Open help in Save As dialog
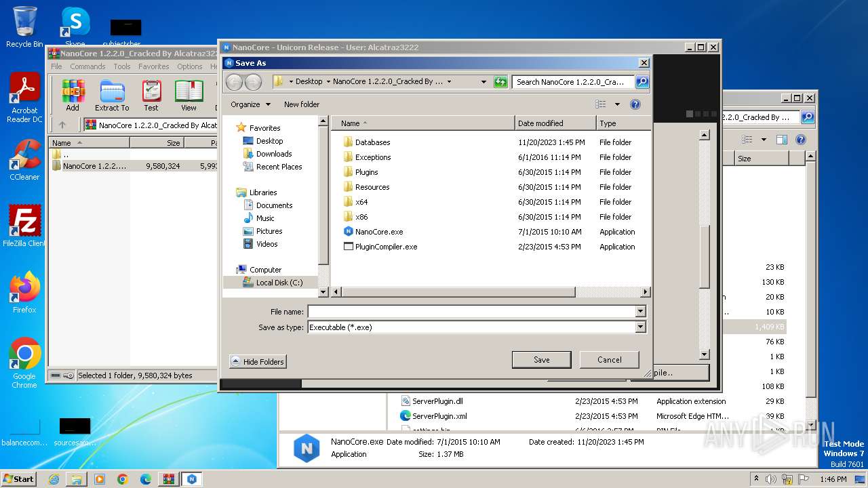Viewport: 868px width, 488px height. (x=635, y=104)
